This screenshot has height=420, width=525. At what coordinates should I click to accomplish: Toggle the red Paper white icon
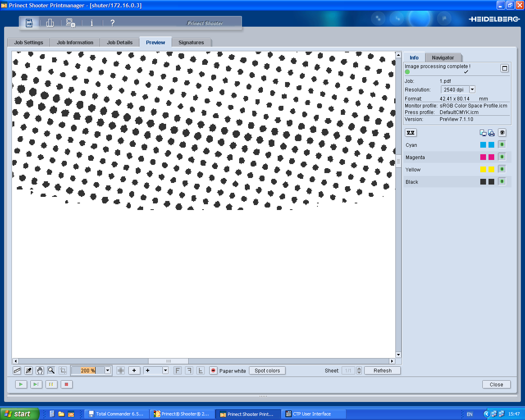pos(213,370)
